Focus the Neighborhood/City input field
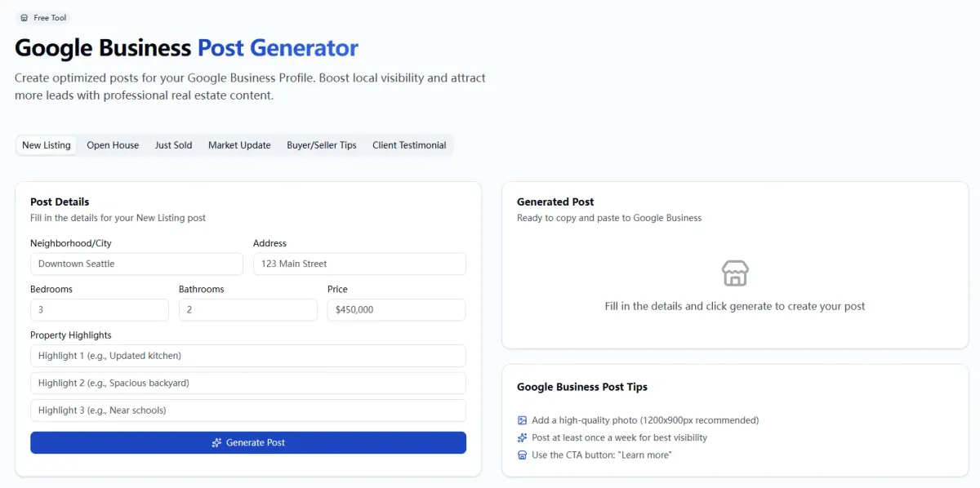 coord(136,264)
